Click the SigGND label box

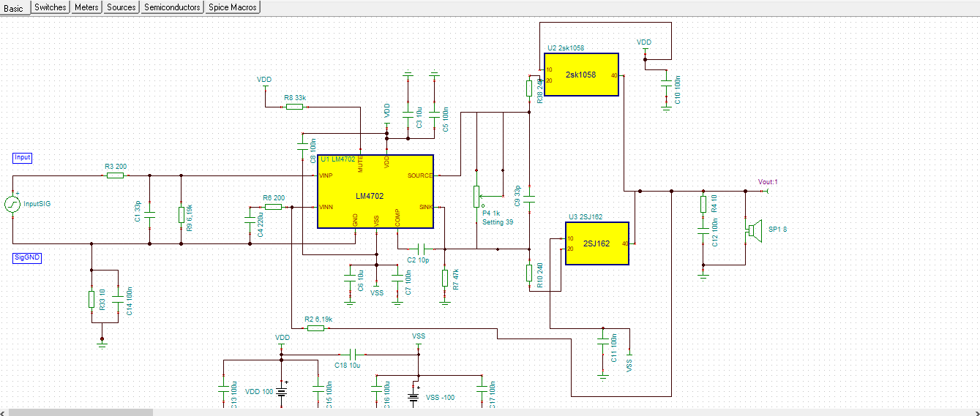click(x=27, y=257)
